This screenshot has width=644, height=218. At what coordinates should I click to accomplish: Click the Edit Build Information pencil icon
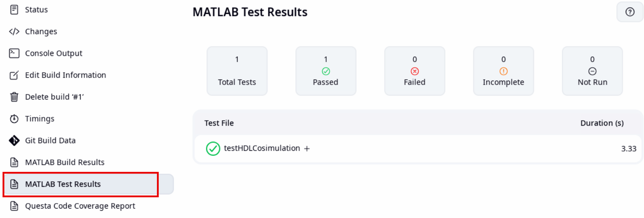14,75
